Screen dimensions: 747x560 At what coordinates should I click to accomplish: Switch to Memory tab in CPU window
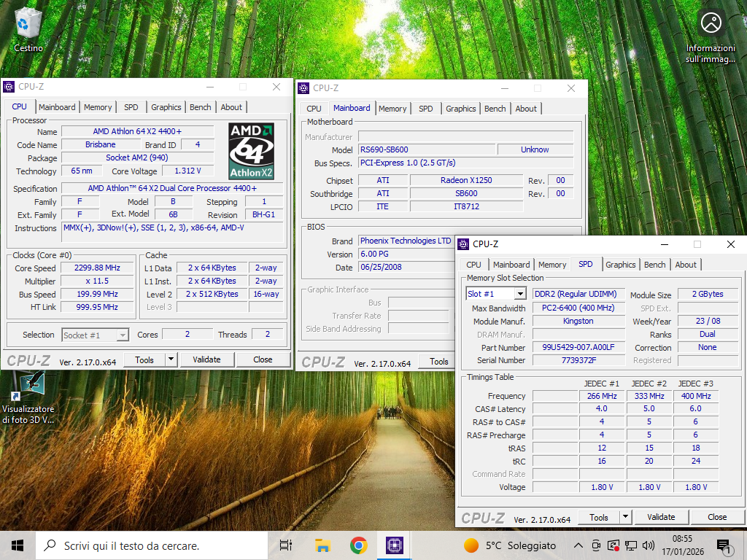[98, 108]
